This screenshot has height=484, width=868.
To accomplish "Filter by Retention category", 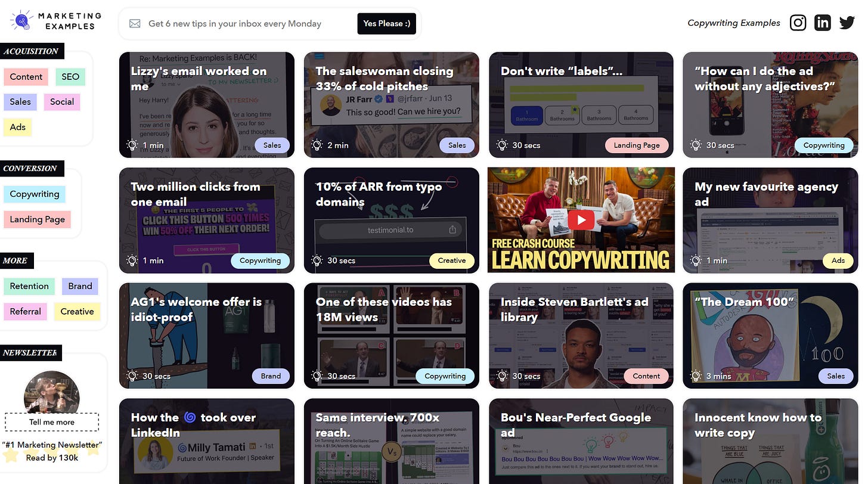I will point(29,286).
